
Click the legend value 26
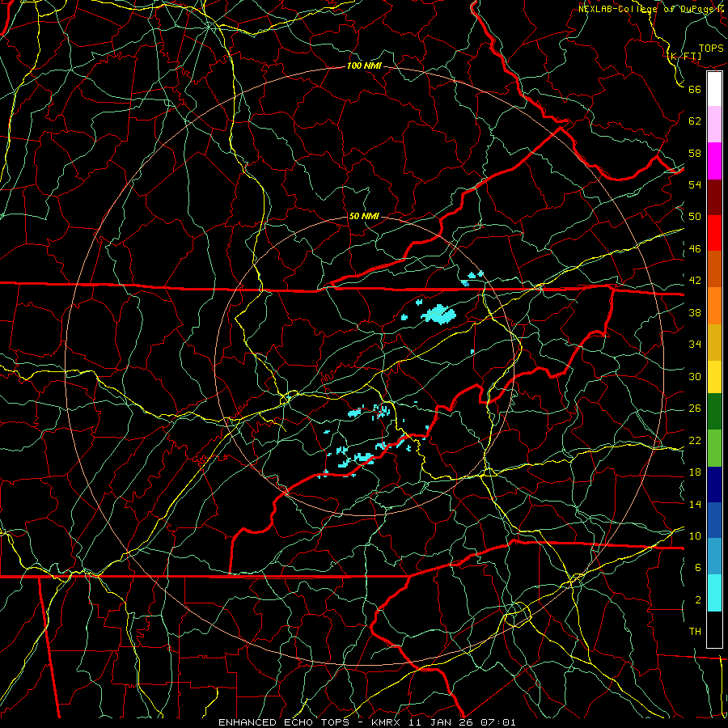click(695, 408)
